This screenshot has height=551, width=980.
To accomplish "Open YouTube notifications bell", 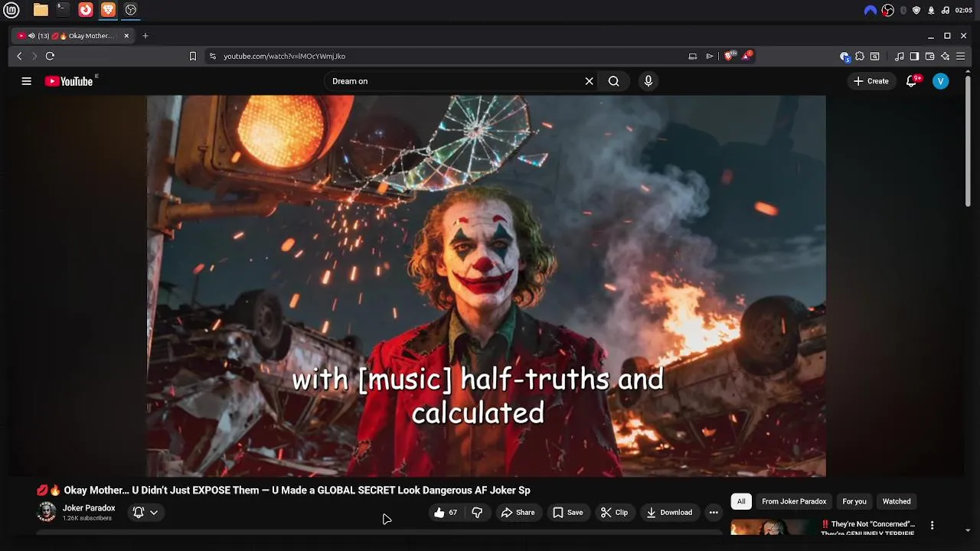I will (911, 81).
